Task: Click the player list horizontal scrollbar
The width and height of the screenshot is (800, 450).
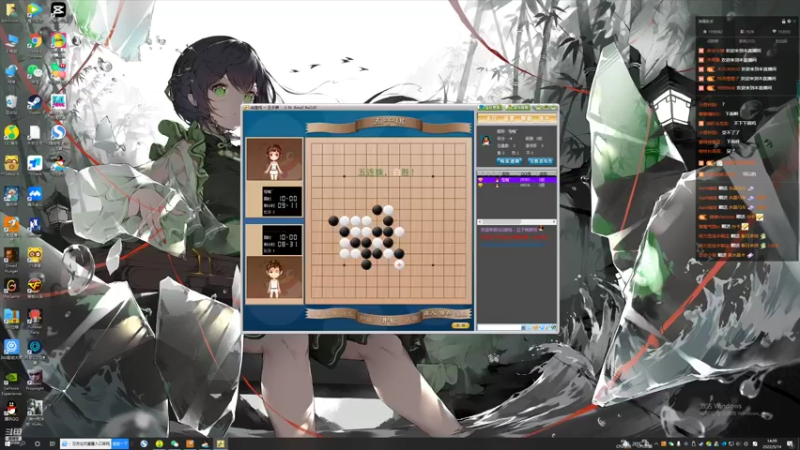Action: coord(517,222)
